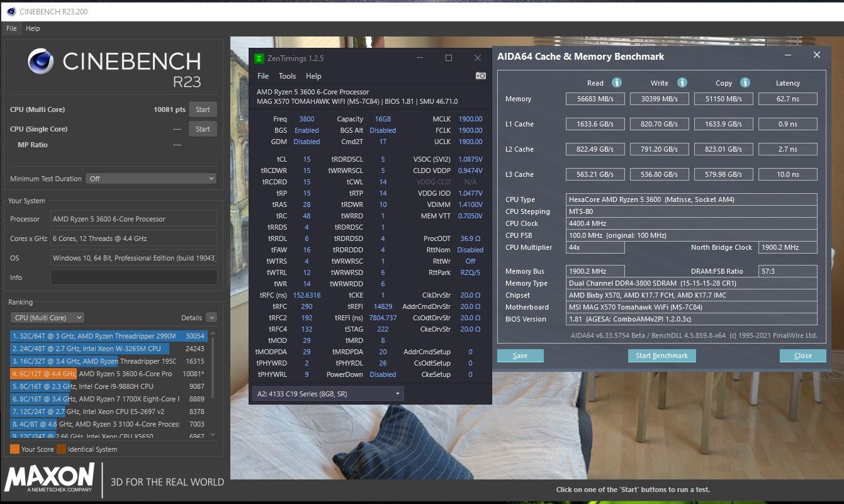Click the Copy info icon in AIDA64

coord(745,82)
